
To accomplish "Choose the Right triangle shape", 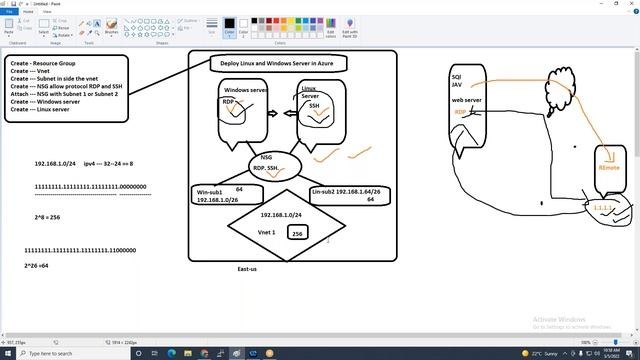I will pyautogui.click(x=126, y=28).
